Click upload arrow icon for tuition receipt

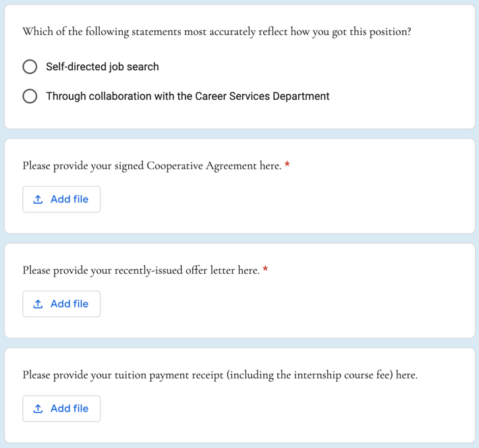tap(38, 409)
